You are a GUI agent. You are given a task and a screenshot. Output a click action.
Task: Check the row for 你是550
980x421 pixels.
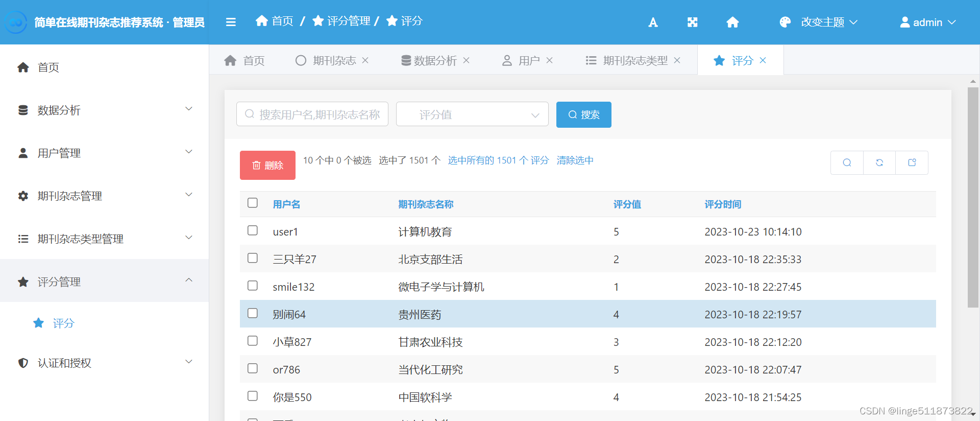click(253, 396)
